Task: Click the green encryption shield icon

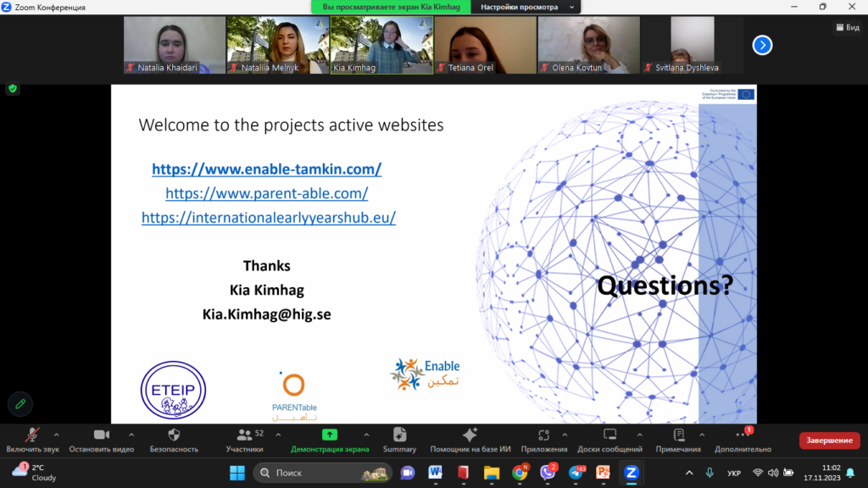Action: pos(13,88)
